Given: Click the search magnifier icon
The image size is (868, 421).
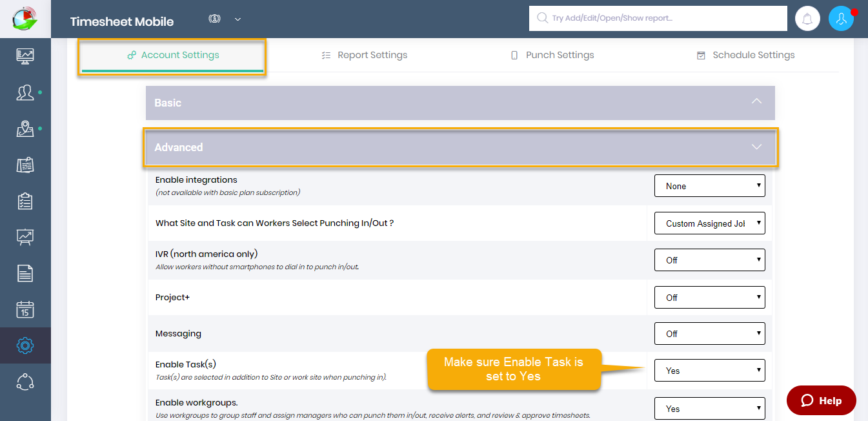Looking at the screenshot, I should [542, 18].
